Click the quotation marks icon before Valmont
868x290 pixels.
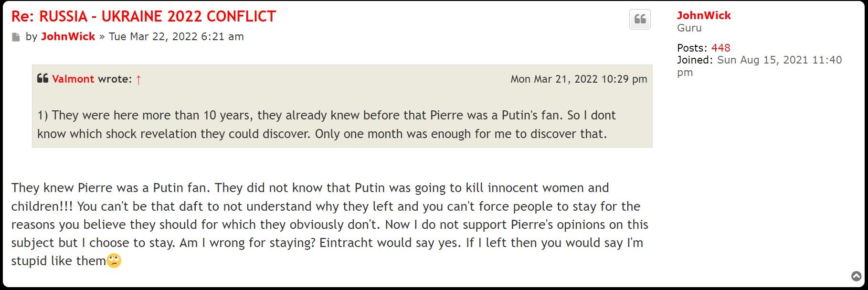(x=42, y=78)
